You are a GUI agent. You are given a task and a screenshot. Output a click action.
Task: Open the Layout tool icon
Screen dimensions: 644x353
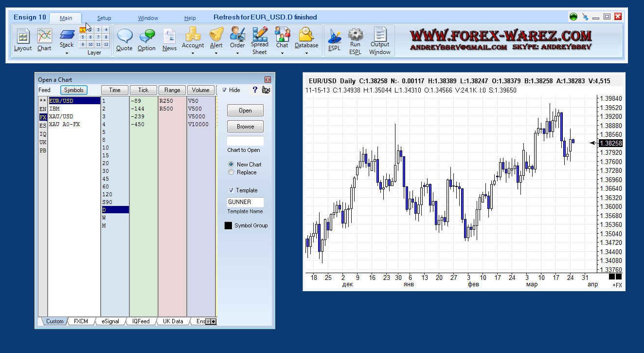(22, 37)
